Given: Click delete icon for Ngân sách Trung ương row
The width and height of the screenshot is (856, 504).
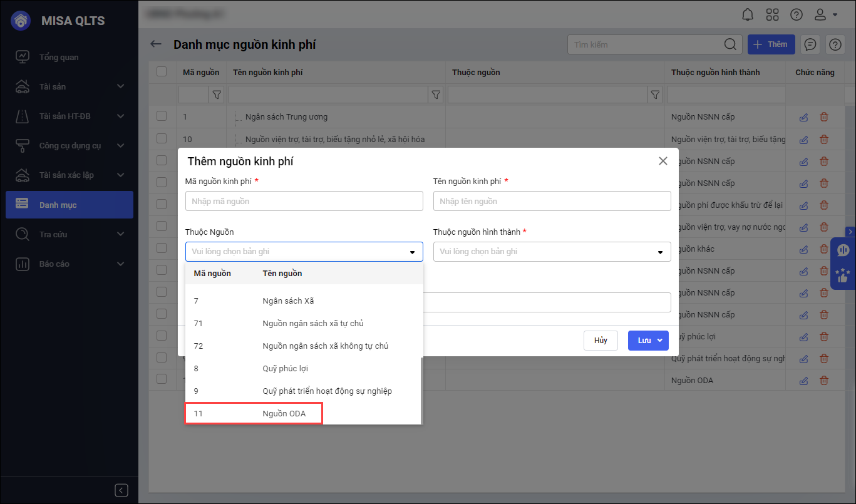Looking at the screenshot, I should [824, 117].
